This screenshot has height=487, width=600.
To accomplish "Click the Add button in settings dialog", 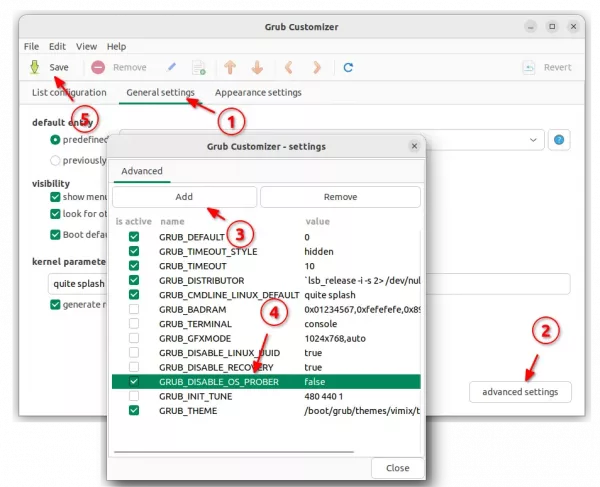I will (184, 197).
